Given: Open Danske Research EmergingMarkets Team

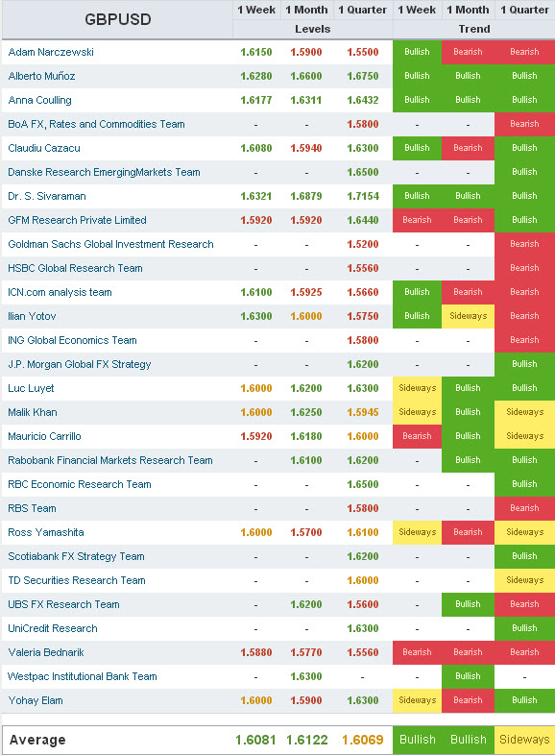Looking at the screenshot, I should [104, 172].
